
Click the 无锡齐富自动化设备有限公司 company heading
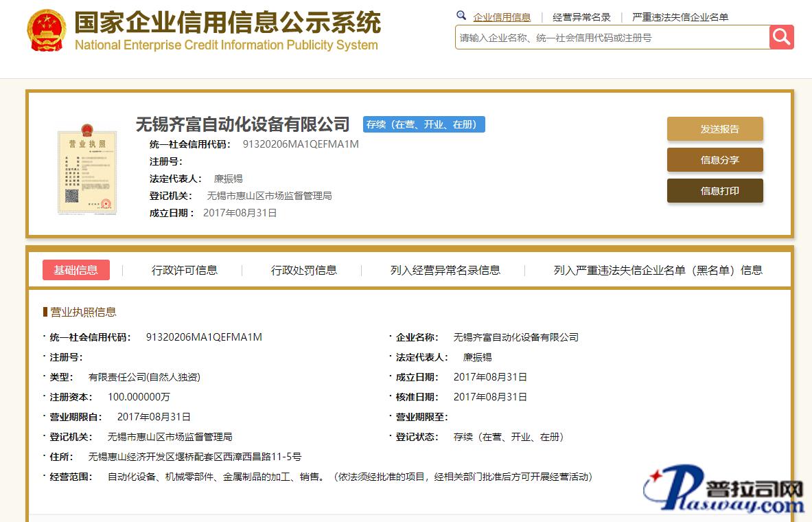click(242, 124)
